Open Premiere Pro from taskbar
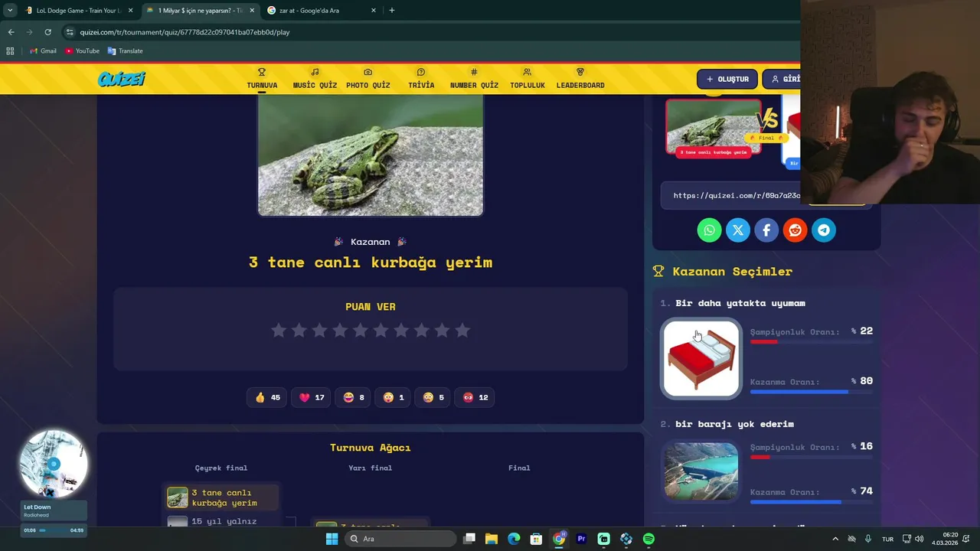Image resolution: width=980 pixels, height=551 pixels. pos(581,539)
